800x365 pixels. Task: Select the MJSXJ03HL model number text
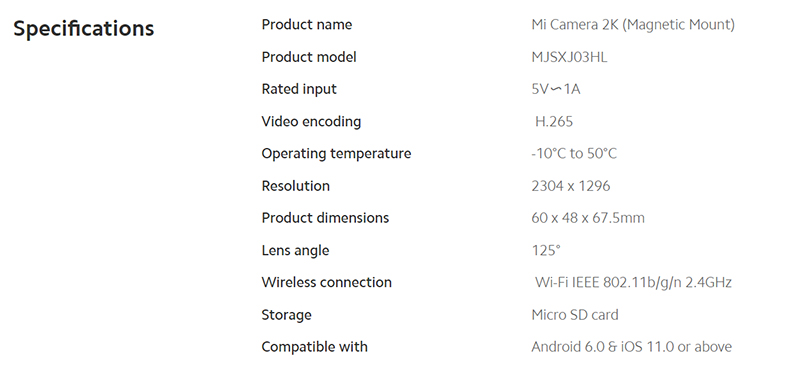tap(569, 57)
